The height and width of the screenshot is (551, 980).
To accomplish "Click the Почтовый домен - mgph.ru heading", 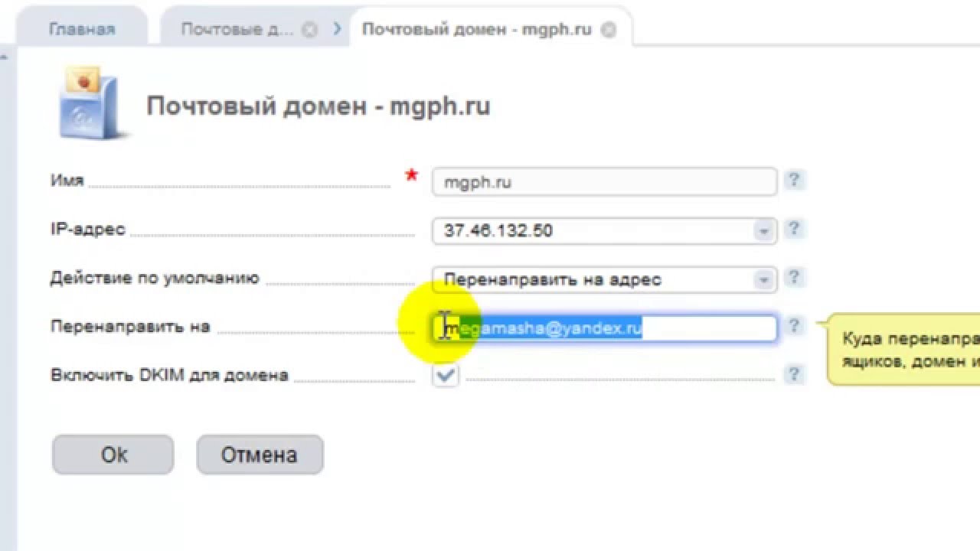I will pyautogui.click(x=318, y=106).
